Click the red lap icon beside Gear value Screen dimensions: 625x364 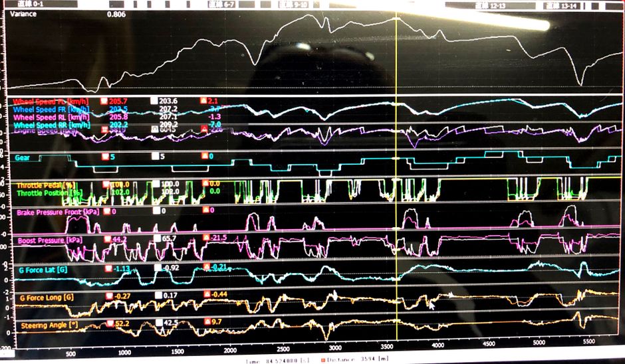(104, 156)
